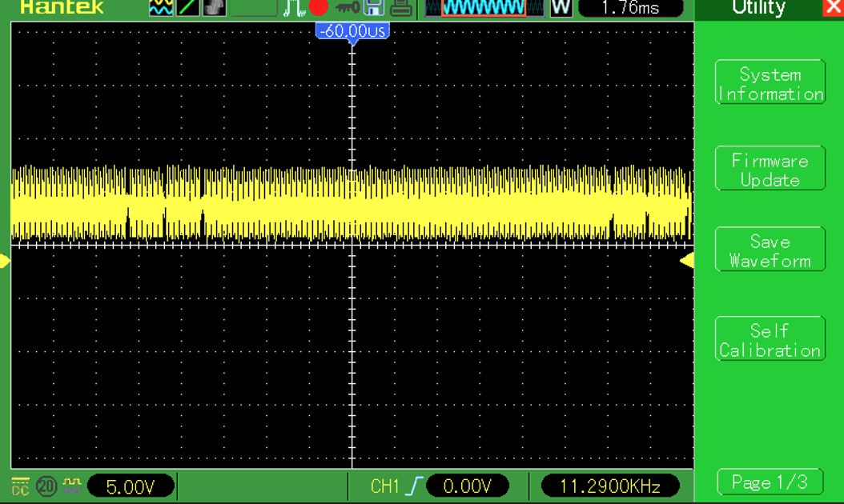Toggle the 20 MHz bandwidth limit indicator
This screenshot has width=844, height=504.
pos(46,486)
